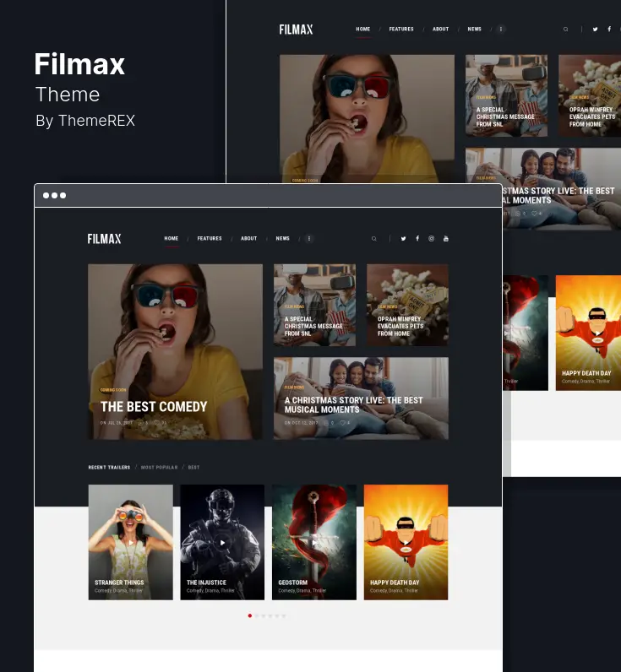This screenshot has height=672, width=621.
Task: Play the Geostorm trailer
Action: 314,543
